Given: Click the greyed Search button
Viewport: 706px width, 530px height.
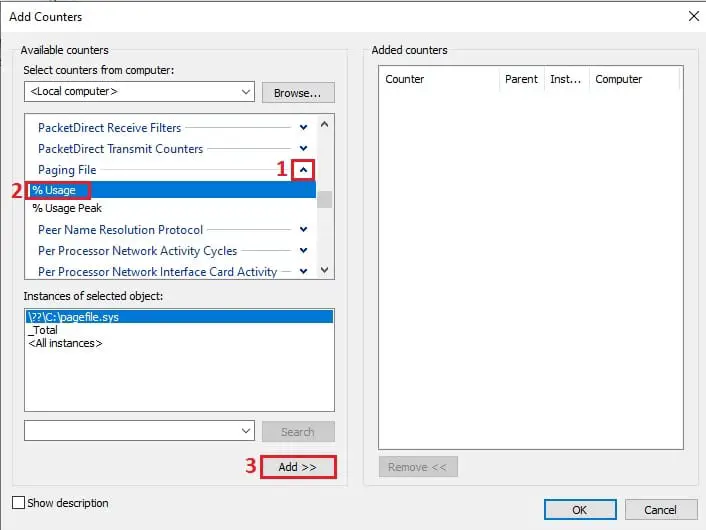Looking at the screenshot, I should pyautogui.click(x=298, y=431).
